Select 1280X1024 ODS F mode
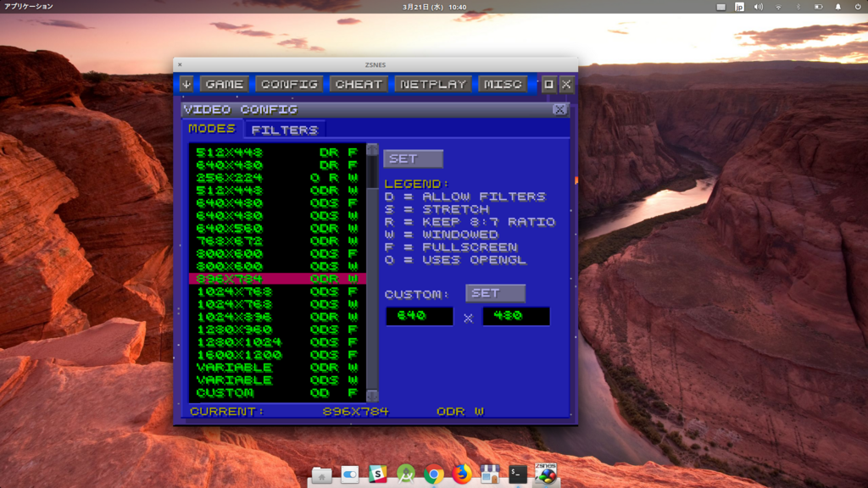This screenshot has width=868, height=488. [x=277, y=342]
